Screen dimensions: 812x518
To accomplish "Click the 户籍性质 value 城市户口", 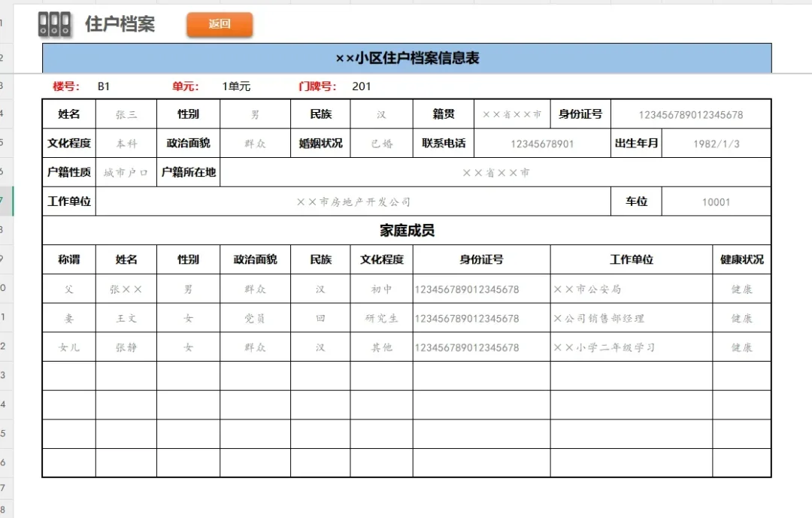I will tap(126, 172).
